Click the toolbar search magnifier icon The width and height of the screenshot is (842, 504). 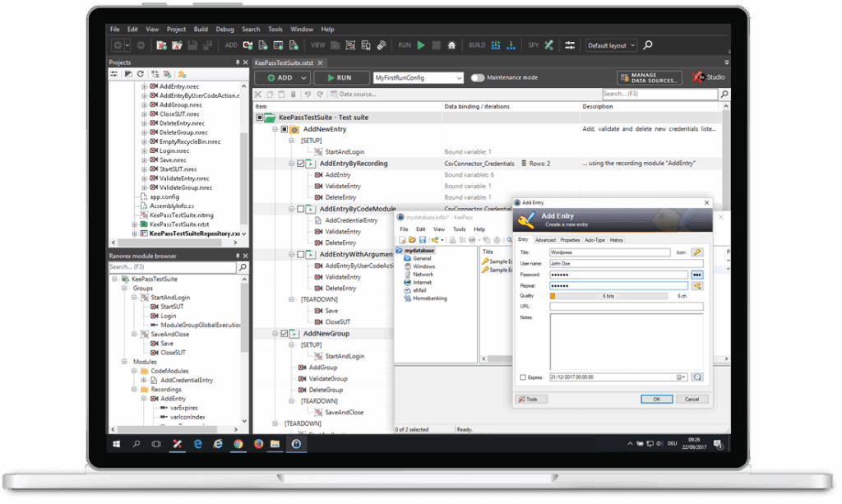(x=648, y=45)
